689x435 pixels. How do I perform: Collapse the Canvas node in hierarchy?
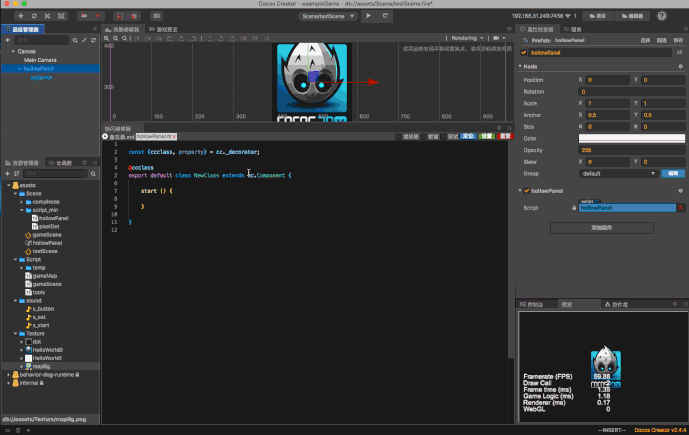point(13,51)
